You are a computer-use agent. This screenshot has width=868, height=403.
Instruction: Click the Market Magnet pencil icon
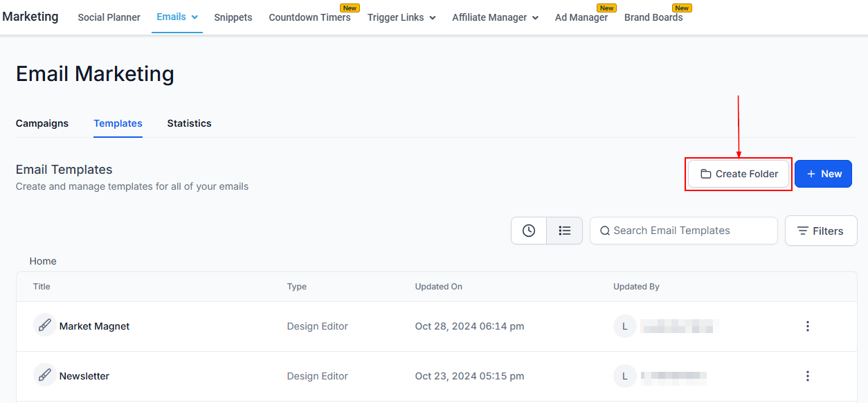click(x=44, y=325)
